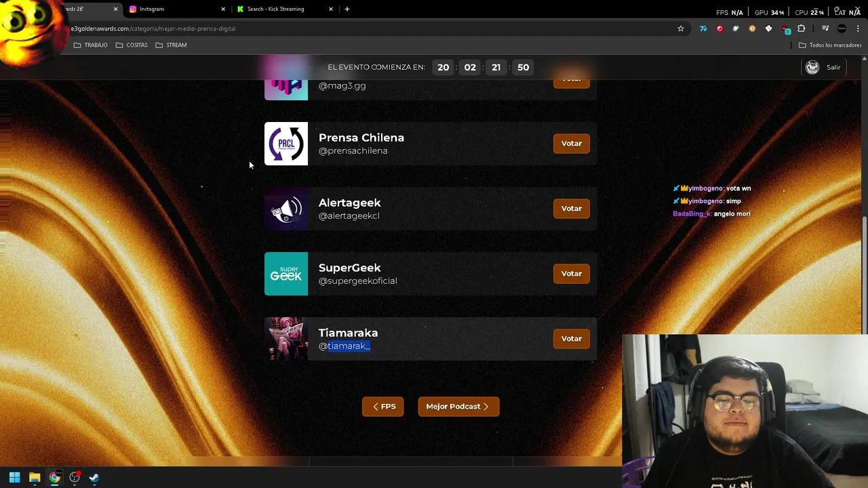Viewport: 868px width, 488px height.
Task: Click the Prensa Chilena name text
Action: (x=361, y=138)
